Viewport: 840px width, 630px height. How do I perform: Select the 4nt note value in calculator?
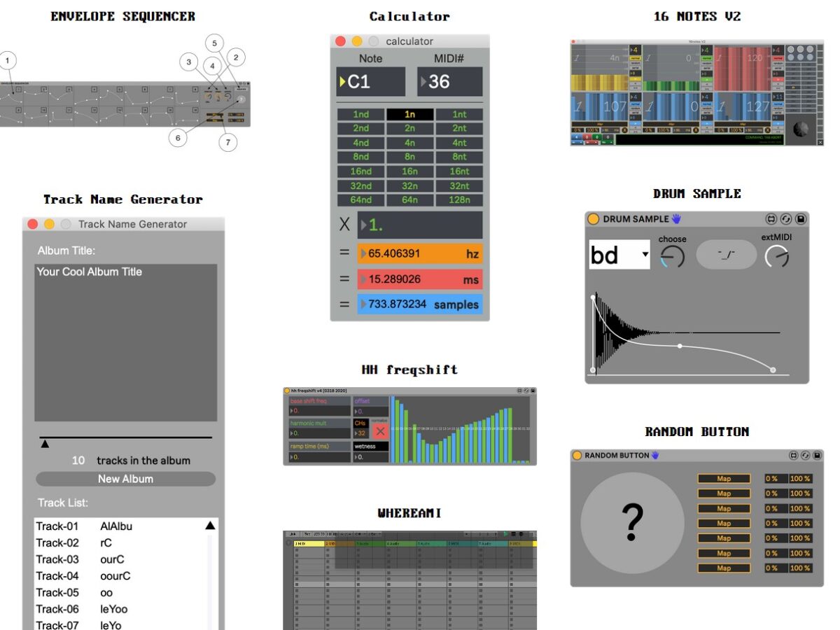[x=459, y=143]
